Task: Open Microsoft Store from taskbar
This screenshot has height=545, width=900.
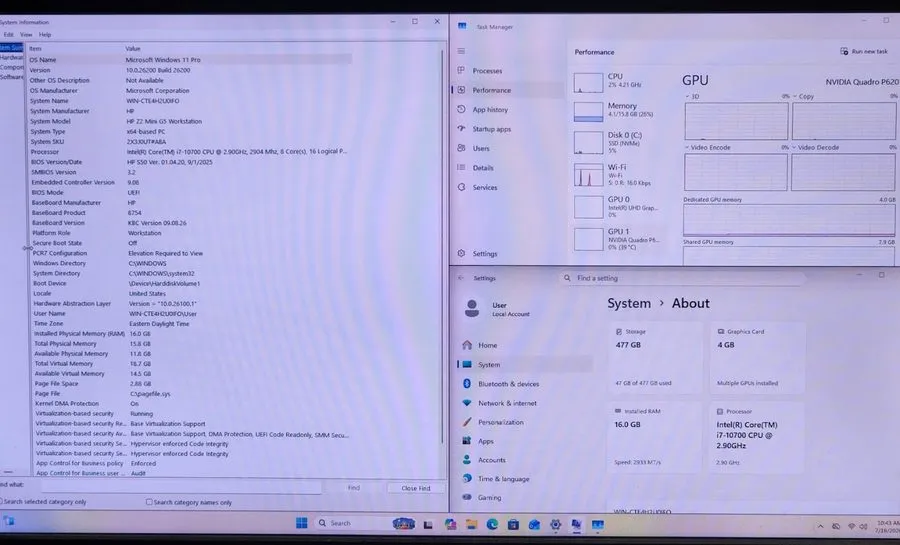Action: pos(513,524)
